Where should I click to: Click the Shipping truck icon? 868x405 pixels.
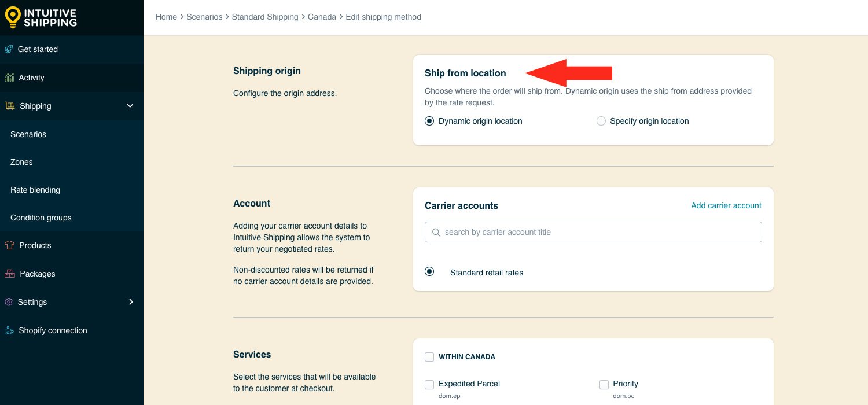10,106
